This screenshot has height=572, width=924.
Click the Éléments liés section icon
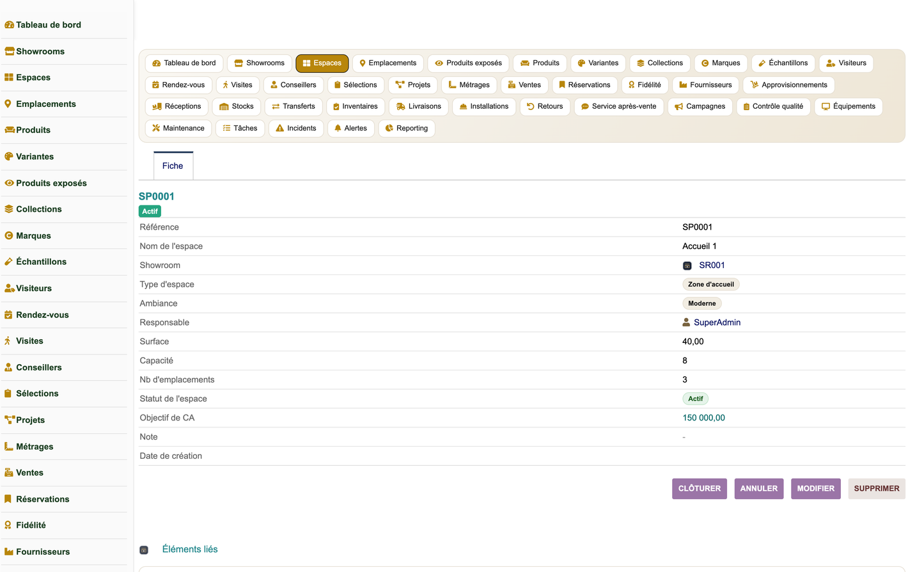coord(144,550)
